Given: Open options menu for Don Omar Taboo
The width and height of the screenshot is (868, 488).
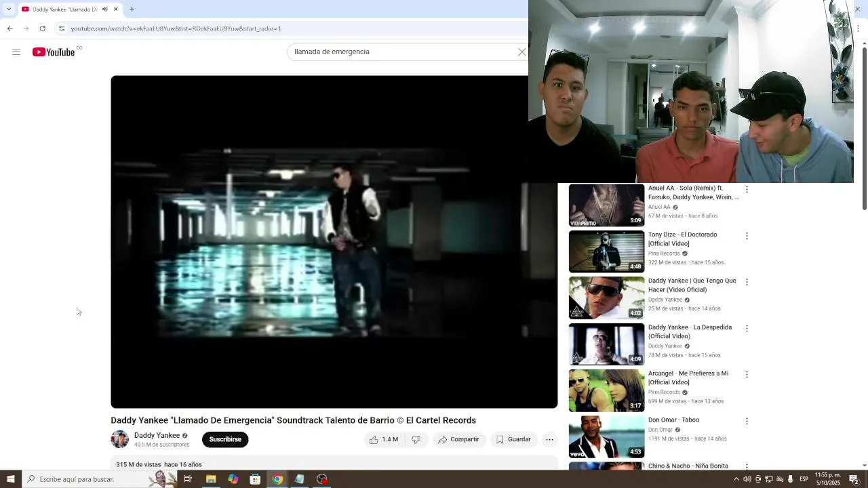Looking at the screenshot, I should [x=747, y=421].
